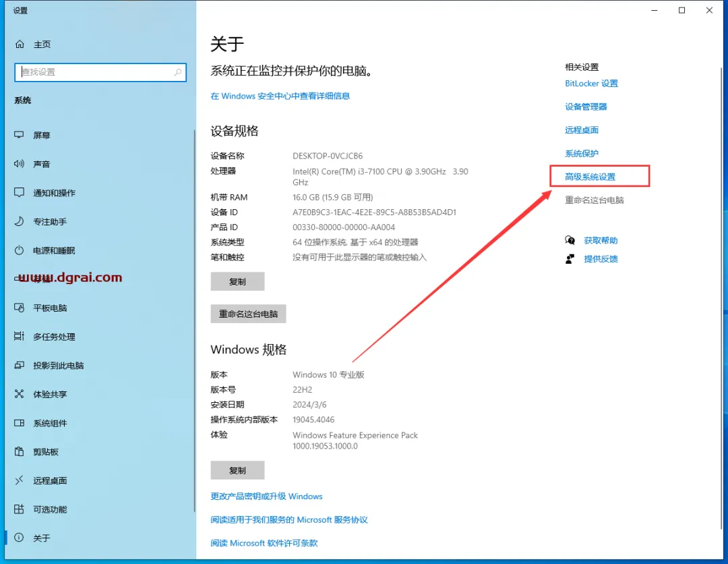Viewport: 728px width, 564px height.
Task: Click the 屏幕 display icon in sidebar
Action: point(19,135)
